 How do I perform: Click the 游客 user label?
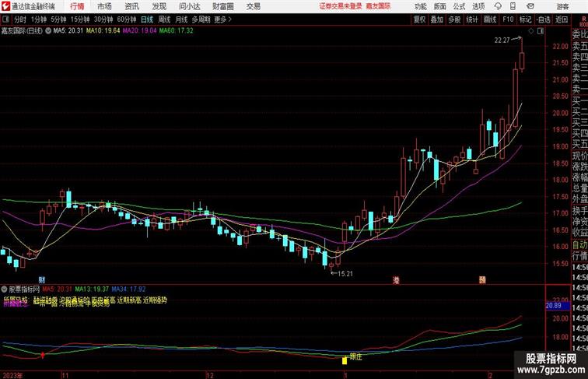pyautogui.click(x=562, y=6)
